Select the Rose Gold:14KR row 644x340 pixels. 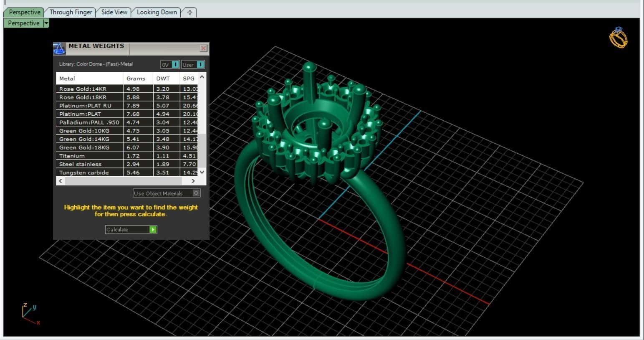[127, 89]
